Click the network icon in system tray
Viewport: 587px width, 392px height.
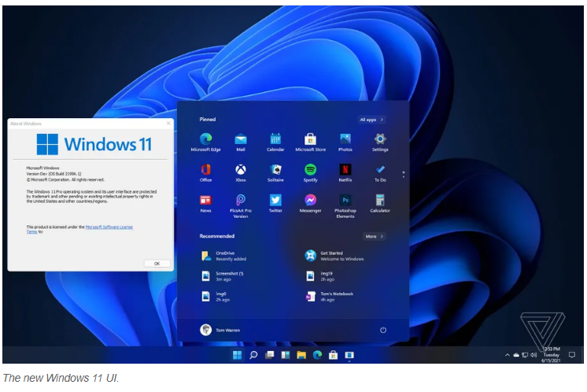[525, 355]
